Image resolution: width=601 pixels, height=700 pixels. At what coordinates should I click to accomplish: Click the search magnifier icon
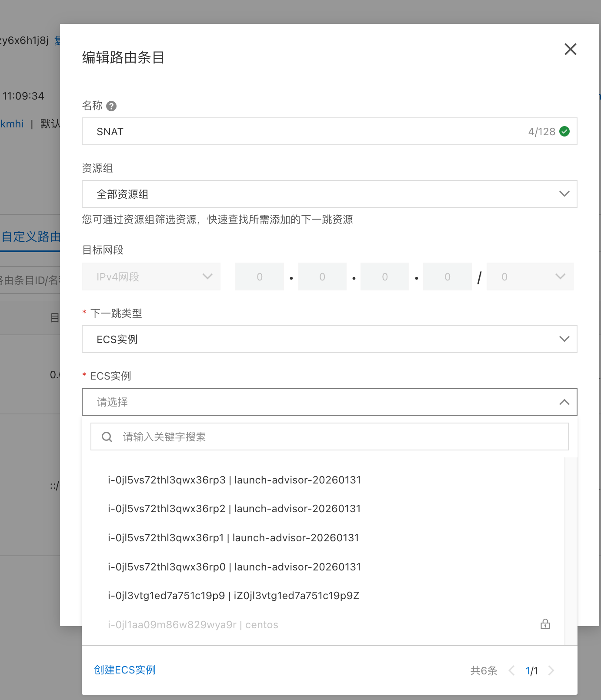click(x=107, y=437)
